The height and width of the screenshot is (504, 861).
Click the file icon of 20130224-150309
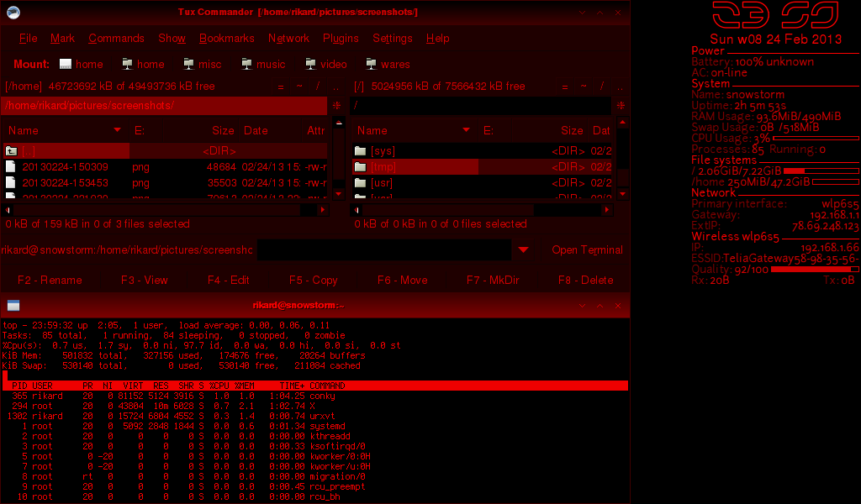pos(10,166)
